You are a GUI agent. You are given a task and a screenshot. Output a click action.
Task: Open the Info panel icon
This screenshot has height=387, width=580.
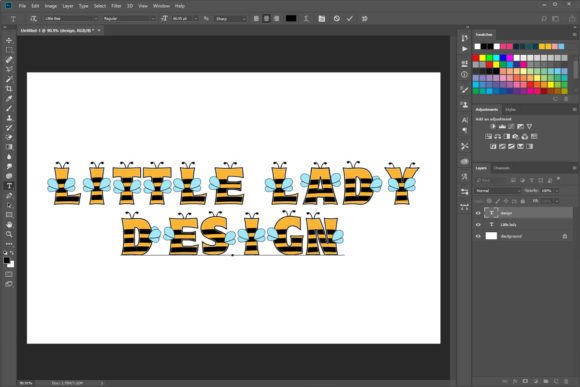(x=465, y=74)
